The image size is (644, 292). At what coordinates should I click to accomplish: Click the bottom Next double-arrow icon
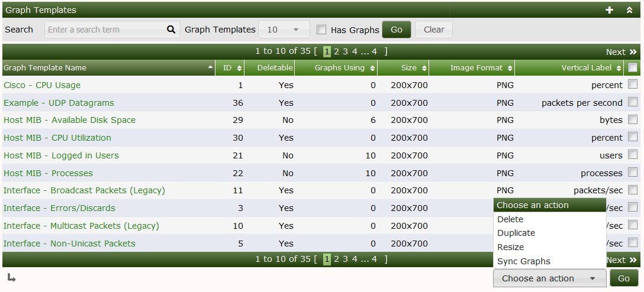[x=633, y=260]
